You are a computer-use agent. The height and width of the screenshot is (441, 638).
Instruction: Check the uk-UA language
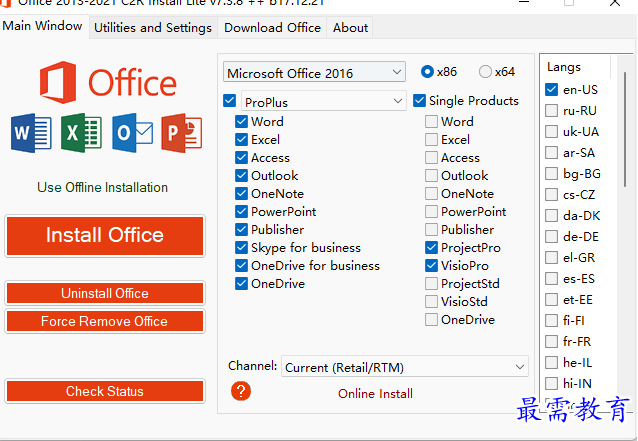click(x=551, y=131)
